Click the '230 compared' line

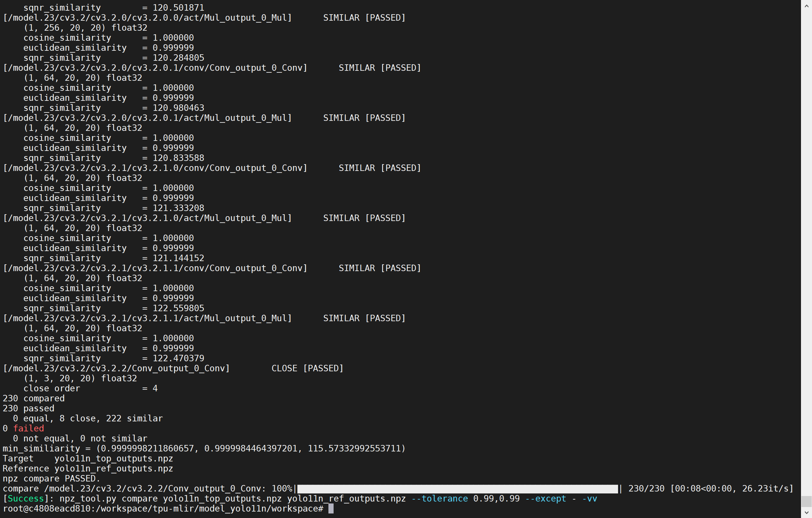point(34,398)
